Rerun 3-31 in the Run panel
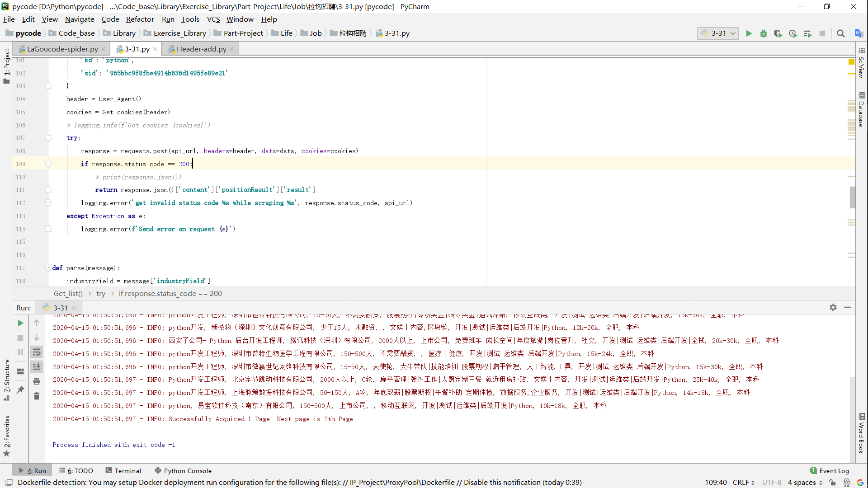The width and height of the screenshot is (868, 488). point(20,323)
